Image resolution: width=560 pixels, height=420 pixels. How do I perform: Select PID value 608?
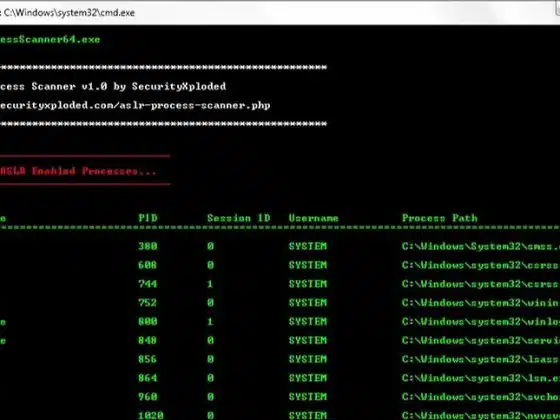coord(148,265)
